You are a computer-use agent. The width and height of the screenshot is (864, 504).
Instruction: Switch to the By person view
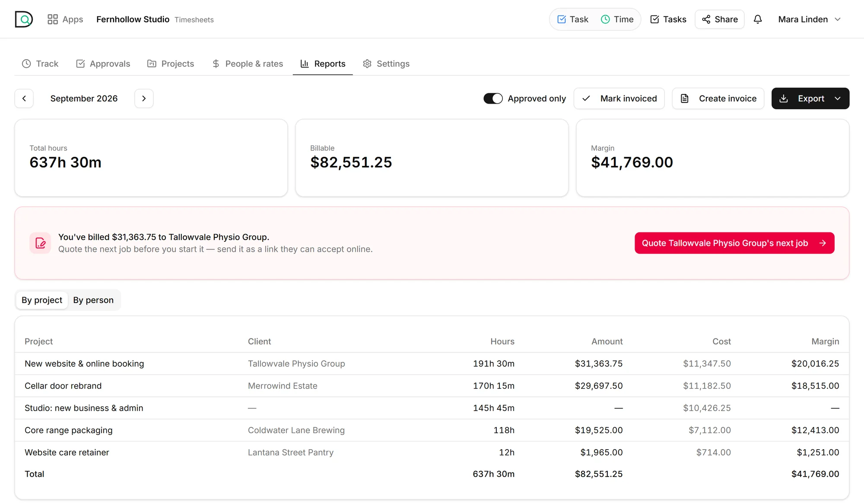coord(93,300)
